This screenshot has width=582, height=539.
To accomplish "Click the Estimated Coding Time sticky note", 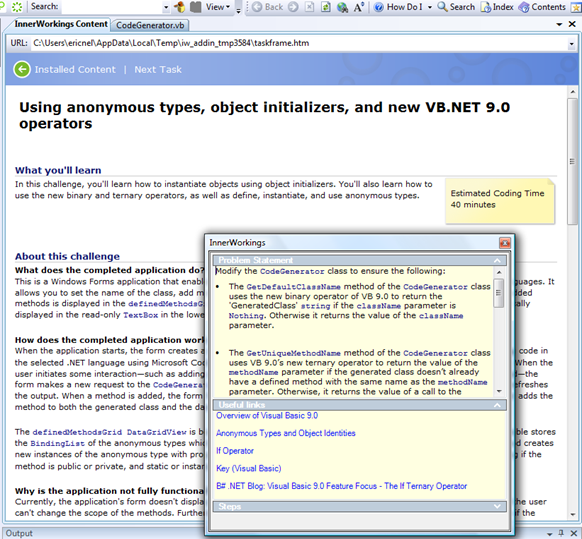I will tap(500, 201).
